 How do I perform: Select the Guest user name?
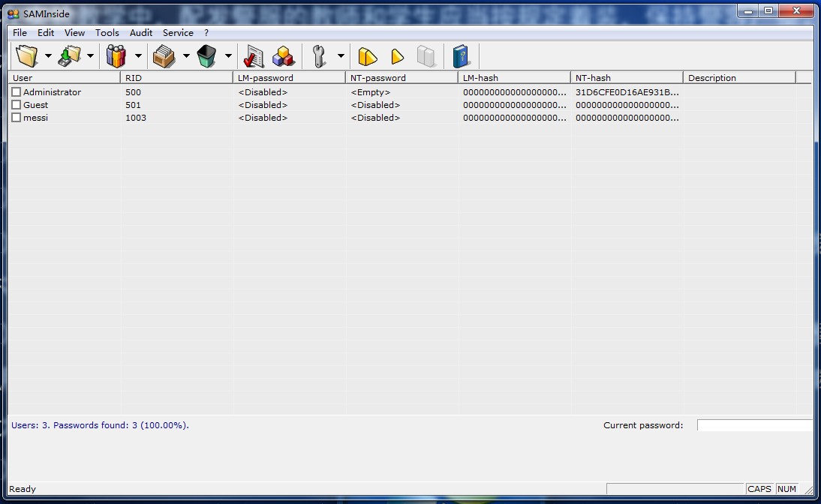coord(35,105)
